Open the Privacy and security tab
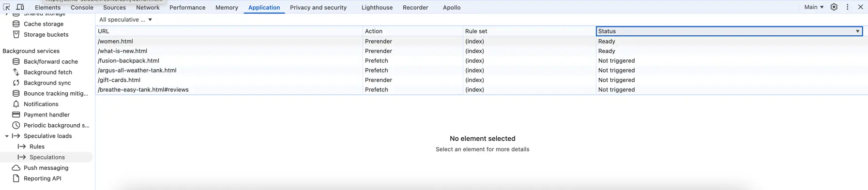The image size is (868, 190). [x=318, y=7]
